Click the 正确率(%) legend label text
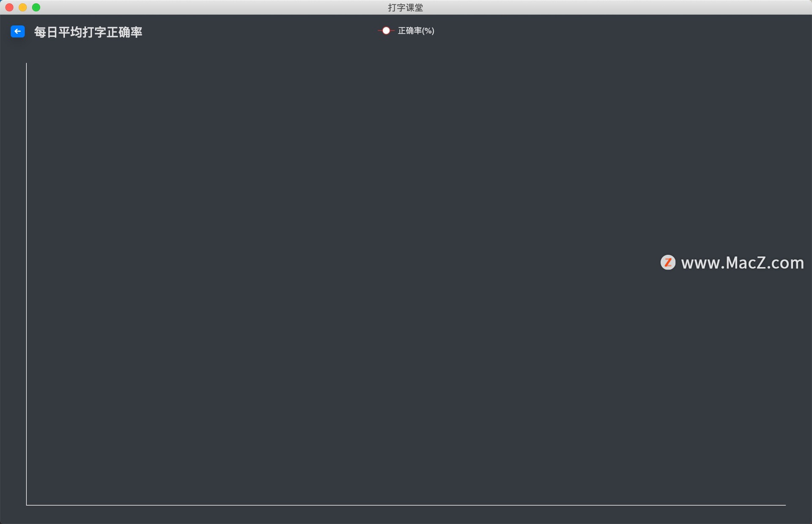Image resolution: width=812 pixels, height=524 pixels. pos(416,30)
